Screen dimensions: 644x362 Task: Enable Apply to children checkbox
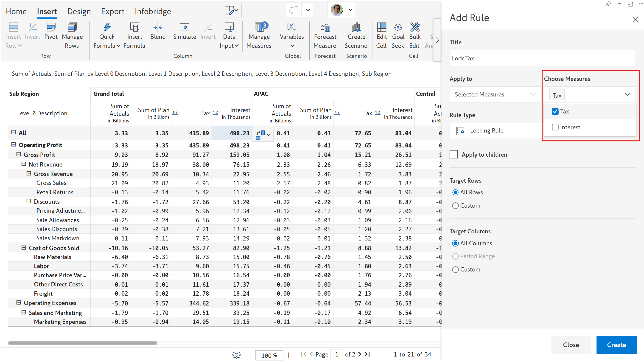(x=454, y=154)
